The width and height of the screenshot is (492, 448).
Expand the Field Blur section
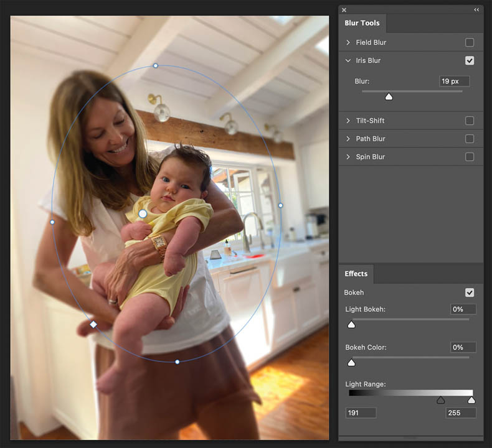coord(348,42)
